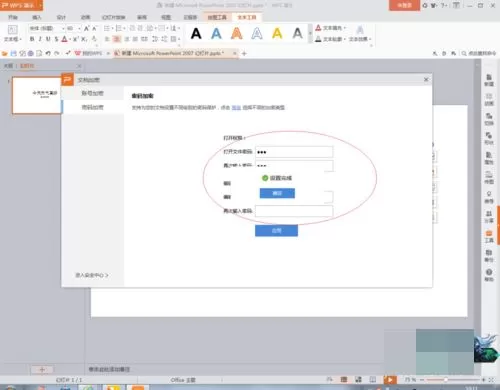Adjust the zoom slider handle
Viewport: 500px width, 390px height.
point(446,380)
